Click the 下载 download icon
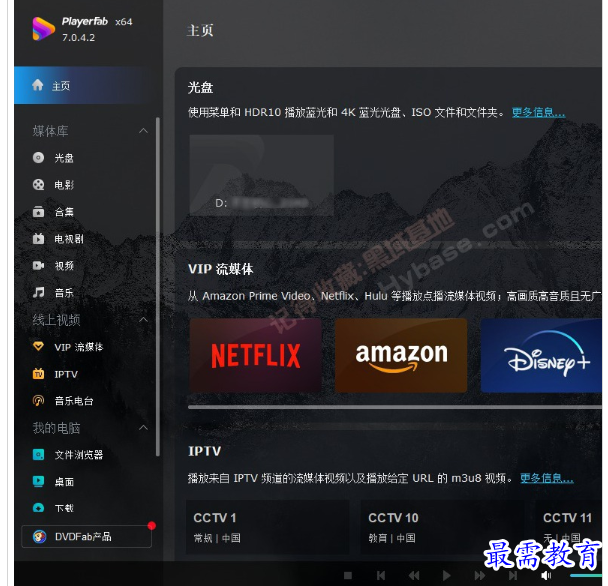This screenshot has width=608, height=586. click(x=38, y=508)
